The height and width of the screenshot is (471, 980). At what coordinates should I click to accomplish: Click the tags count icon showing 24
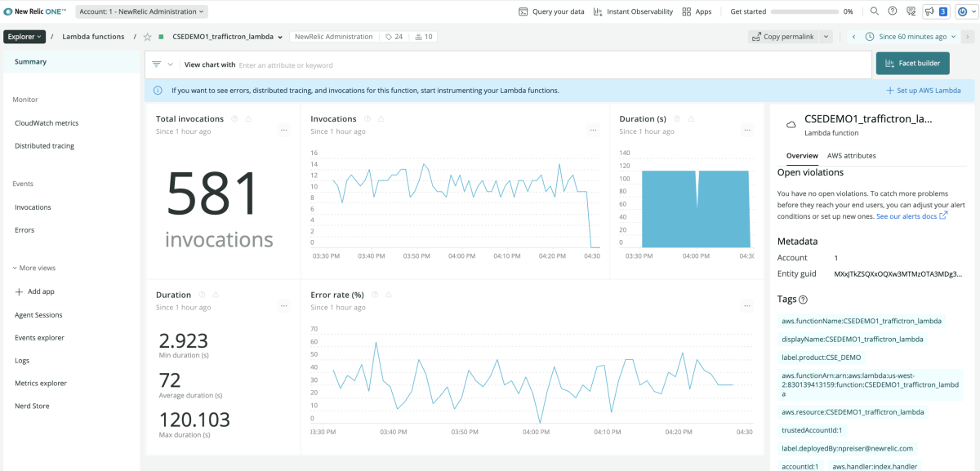tap(394, 37)
